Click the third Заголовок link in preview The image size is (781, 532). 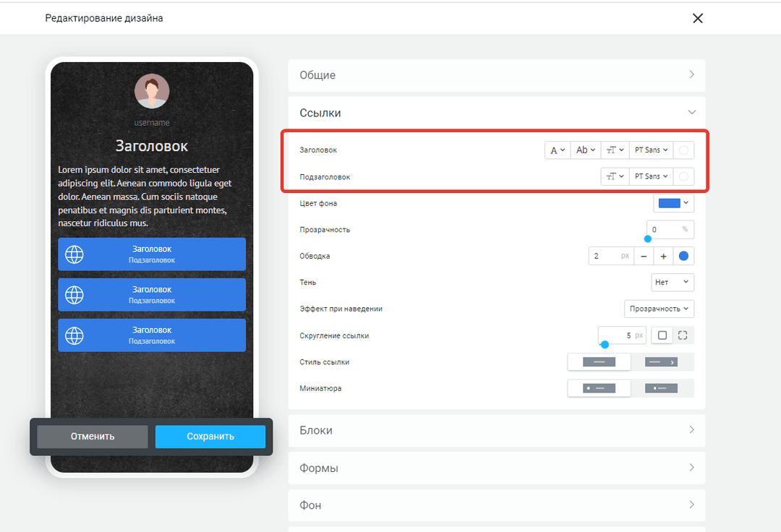click(152, 335)
